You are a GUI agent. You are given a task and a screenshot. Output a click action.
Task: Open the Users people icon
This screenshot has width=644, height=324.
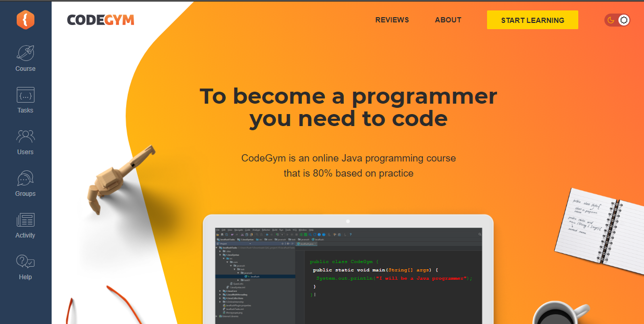click(26, 136)
